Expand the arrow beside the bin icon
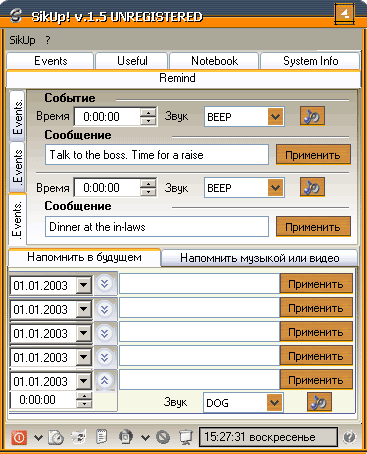The height and width of the screenshot is (454, 367). click(145, 437)
